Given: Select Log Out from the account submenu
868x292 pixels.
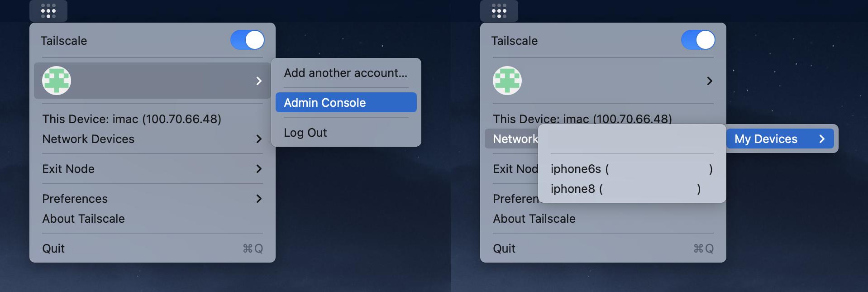Looking at the screenshot, I should coord(305,133).
